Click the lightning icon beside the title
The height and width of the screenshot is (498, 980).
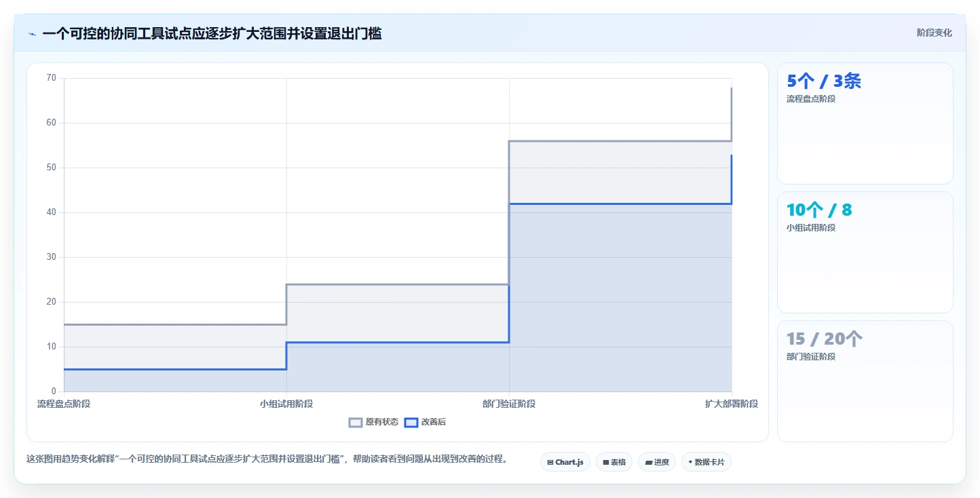[32, 34]
